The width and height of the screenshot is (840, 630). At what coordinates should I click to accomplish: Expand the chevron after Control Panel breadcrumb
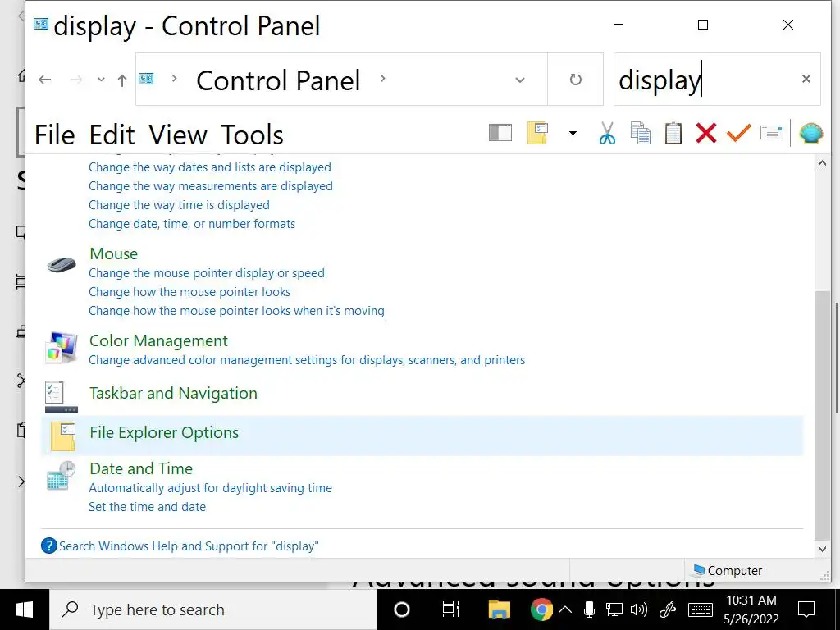coord(382,78)
